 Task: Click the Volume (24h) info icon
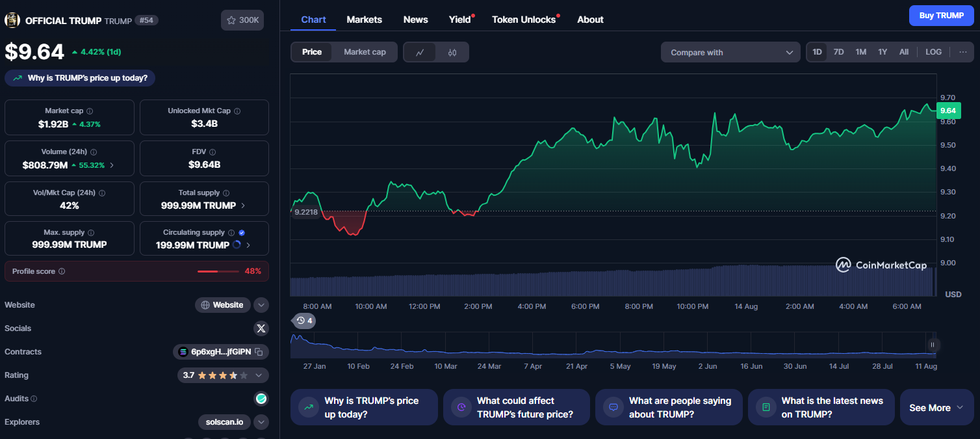[x=94, y=152]
